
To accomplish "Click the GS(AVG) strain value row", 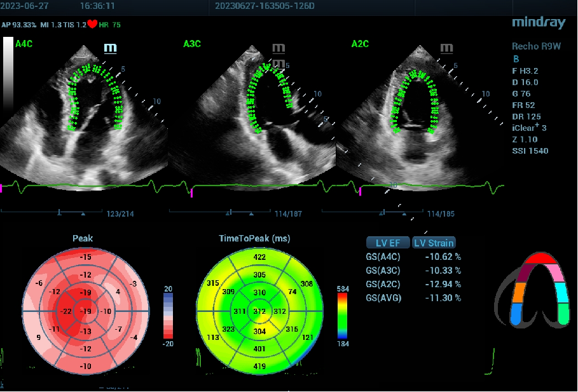I will pyautogui.click(x=413, y=298).
